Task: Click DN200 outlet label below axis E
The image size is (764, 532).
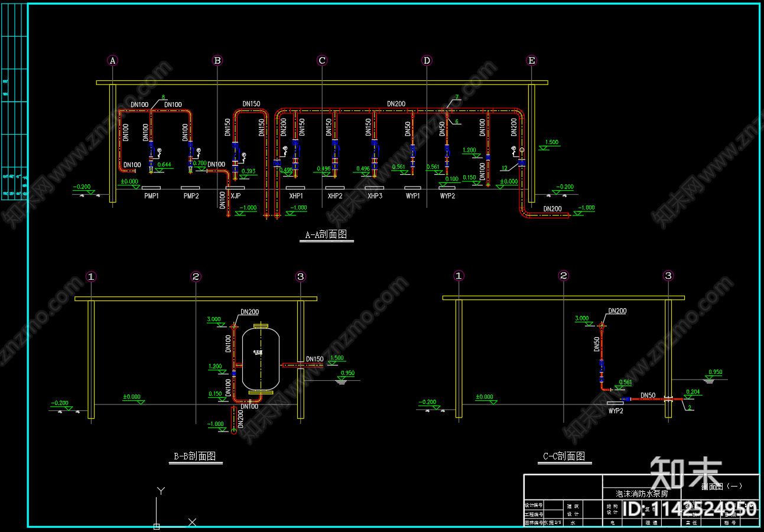Action: pos(552,208)
